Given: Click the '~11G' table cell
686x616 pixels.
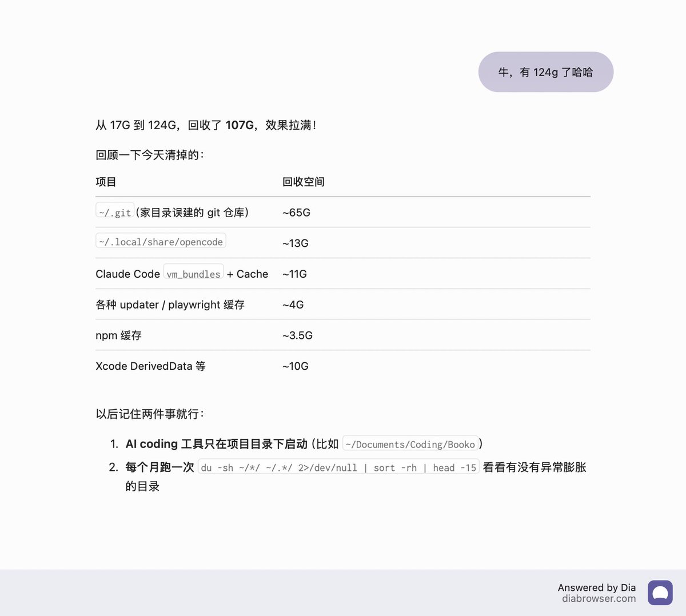Looking at the screenshot, I should [x=294, y=274].
